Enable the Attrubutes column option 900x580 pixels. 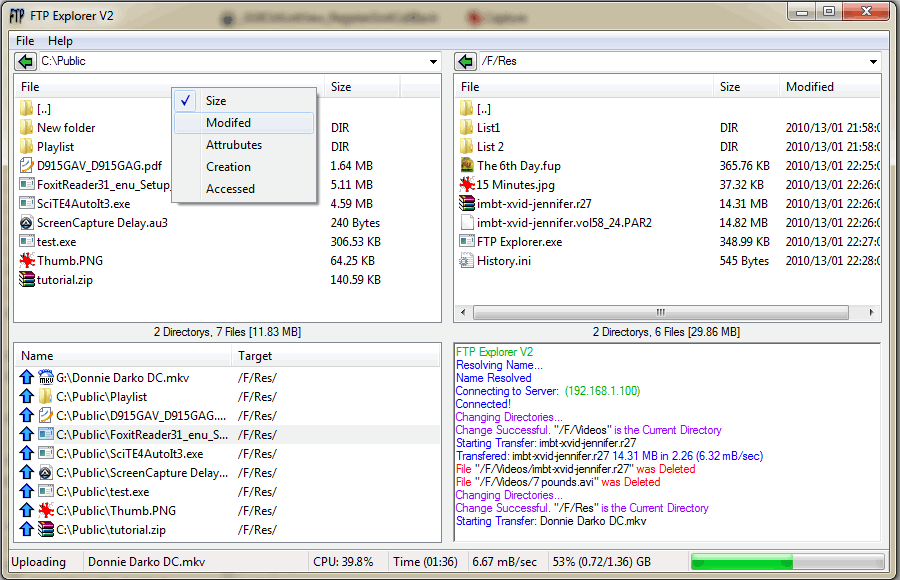(245, 145)
